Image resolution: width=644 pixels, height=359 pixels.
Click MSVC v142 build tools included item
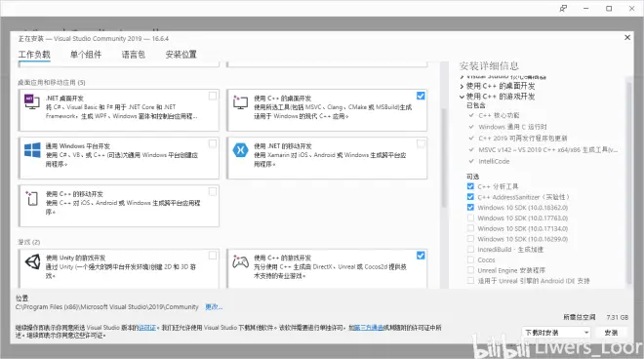pyautogui.click(x=548, y=150)
